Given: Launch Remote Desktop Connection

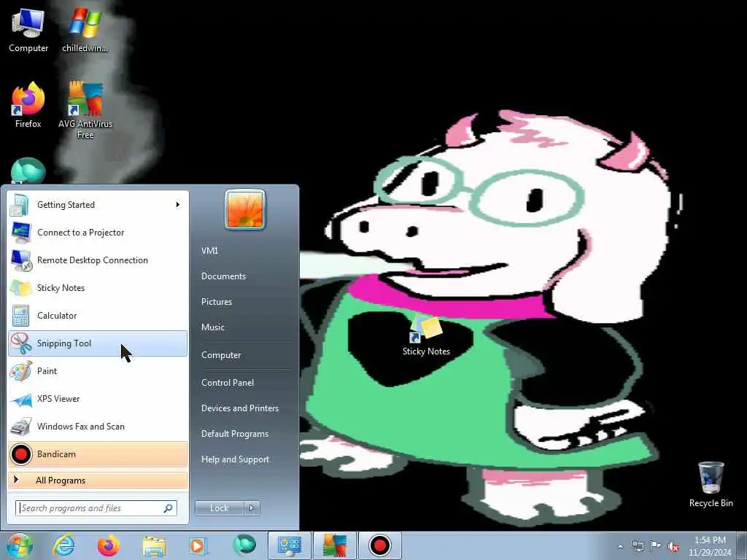Looking at the screenshot, I should [x=98, y=260].
